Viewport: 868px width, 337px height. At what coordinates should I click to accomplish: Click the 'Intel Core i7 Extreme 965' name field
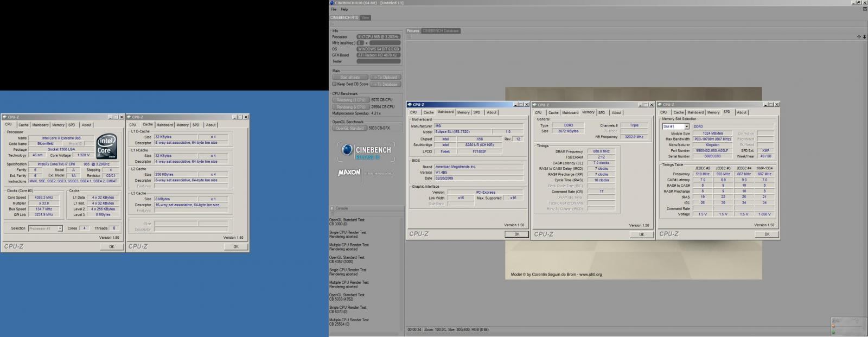(x=61, y=138)
